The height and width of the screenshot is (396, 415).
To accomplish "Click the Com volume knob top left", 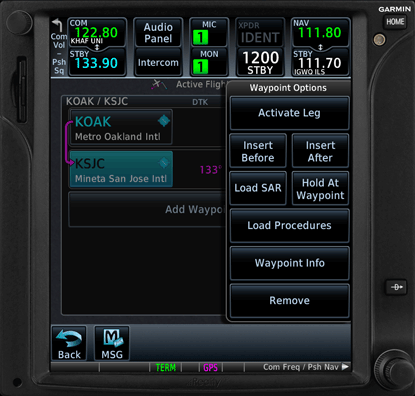I will (x=19, y=23).
